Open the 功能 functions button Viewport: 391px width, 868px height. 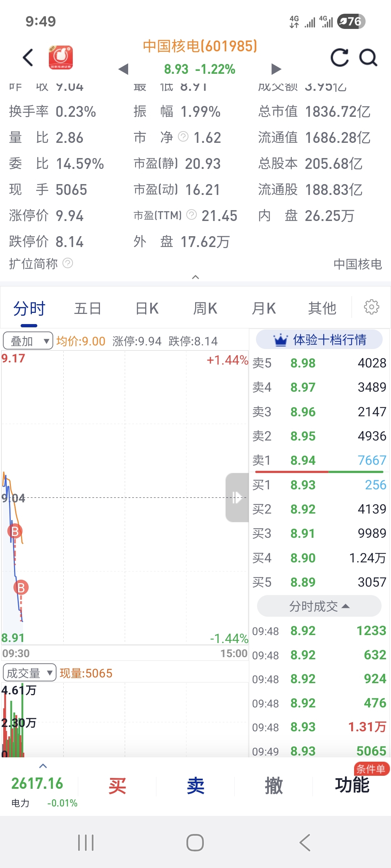[352, 786]
